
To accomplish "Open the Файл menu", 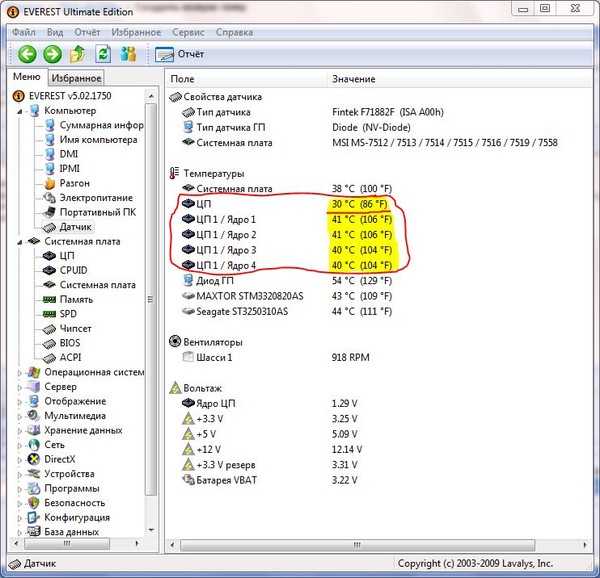I will (x=24, y=33).
